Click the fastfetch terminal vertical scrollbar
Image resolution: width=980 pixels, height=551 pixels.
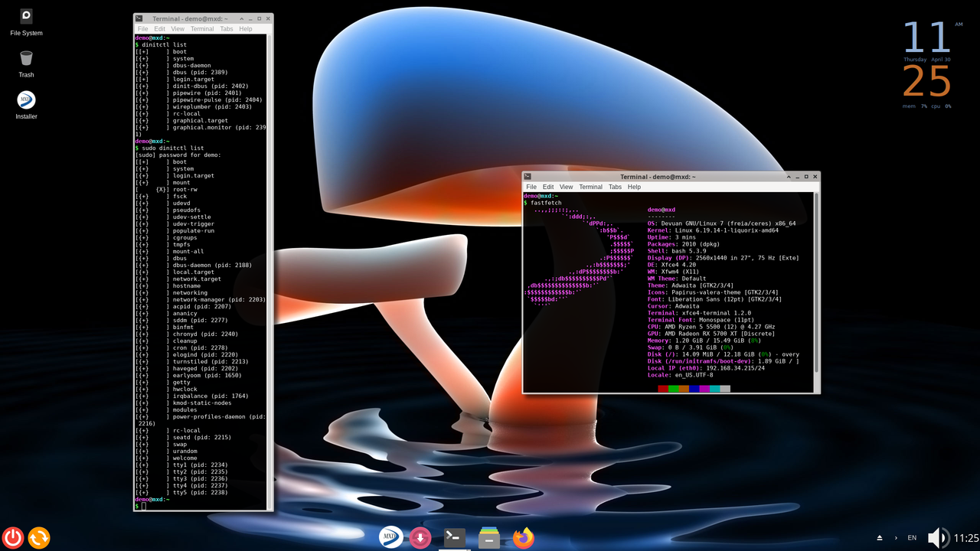[815, 283]
